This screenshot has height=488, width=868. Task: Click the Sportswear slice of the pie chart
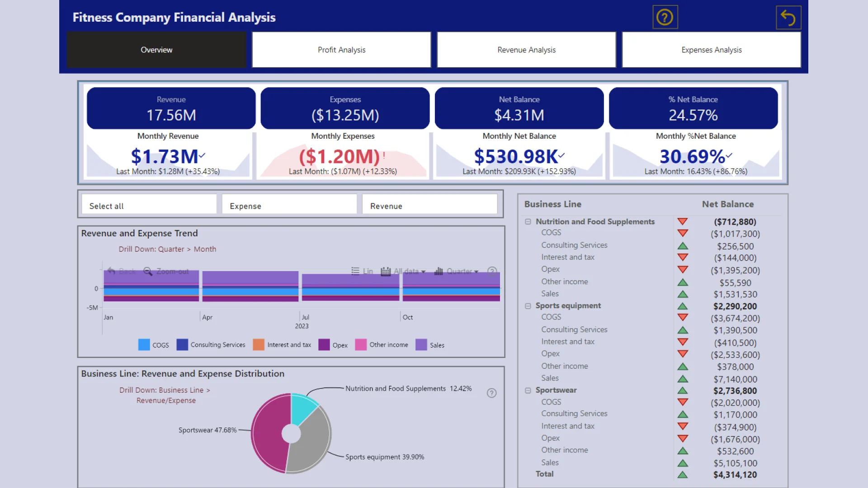pyautogui.click(x=267, y=432)
